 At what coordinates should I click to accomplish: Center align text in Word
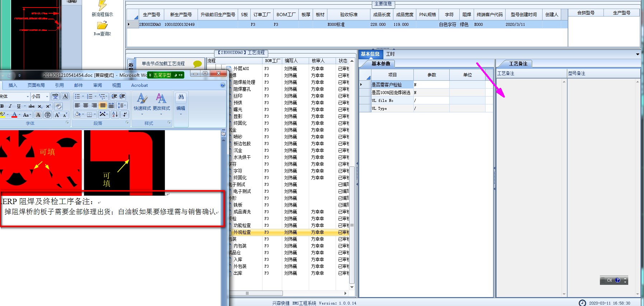86,105
